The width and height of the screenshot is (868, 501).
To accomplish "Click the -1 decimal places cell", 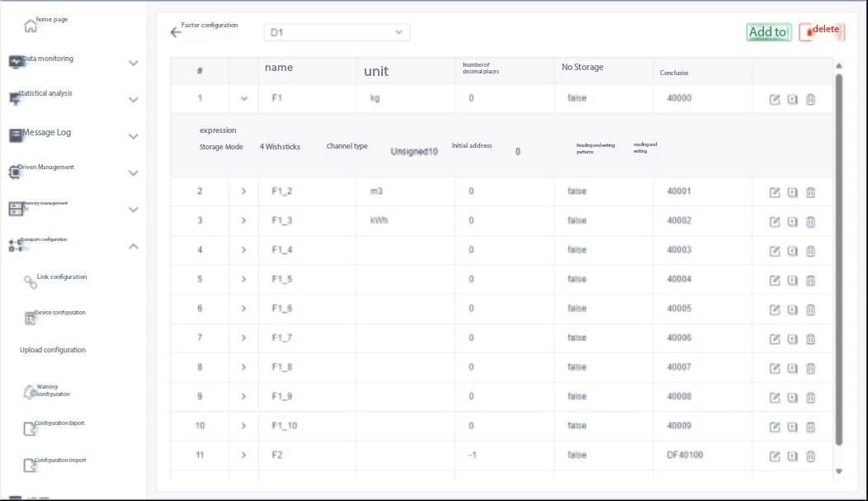I will pyautogui.click(x=472, y=455).
